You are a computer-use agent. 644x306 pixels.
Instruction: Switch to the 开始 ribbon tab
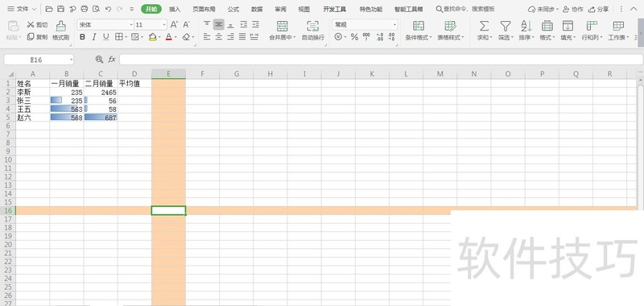151,9
